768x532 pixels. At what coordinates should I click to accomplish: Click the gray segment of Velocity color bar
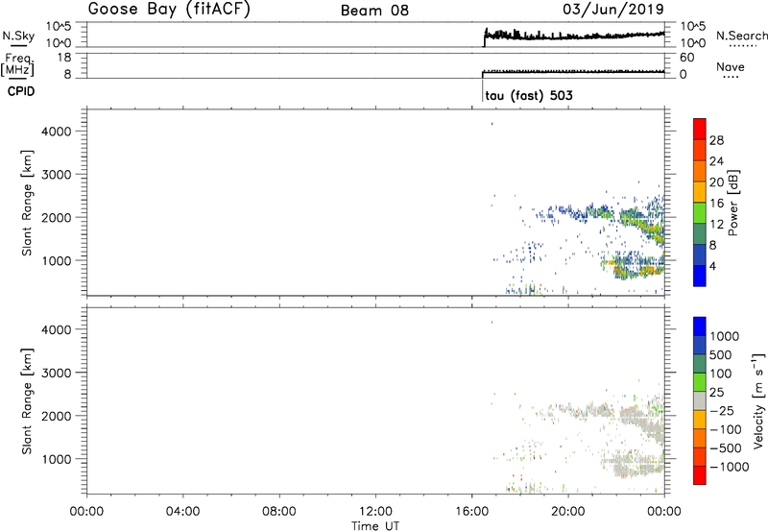(700, 400)
